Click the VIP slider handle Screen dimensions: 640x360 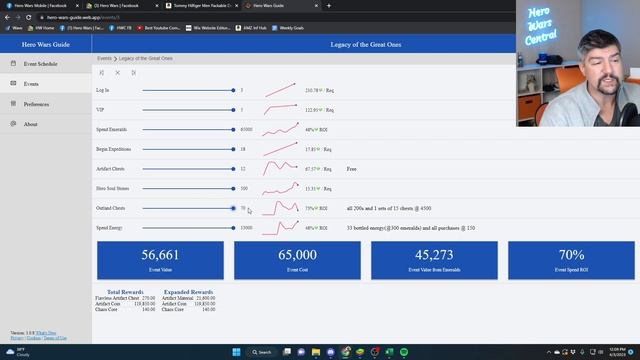pyautogui.click(x=233, y=110)
